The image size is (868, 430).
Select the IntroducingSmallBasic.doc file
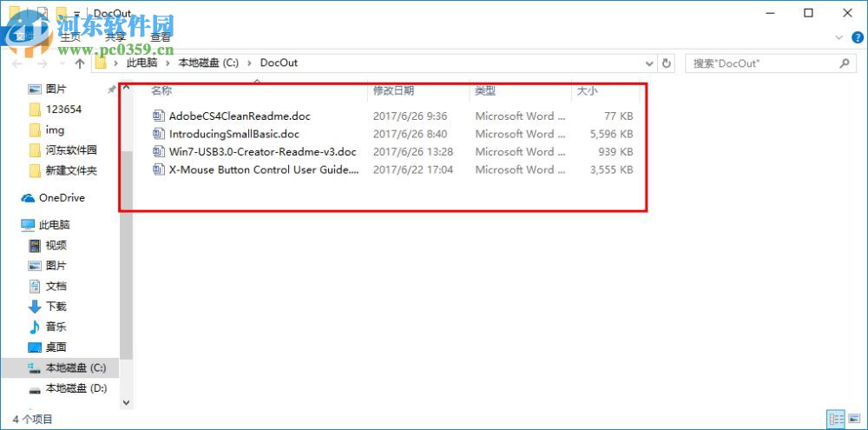coord(234,134)
